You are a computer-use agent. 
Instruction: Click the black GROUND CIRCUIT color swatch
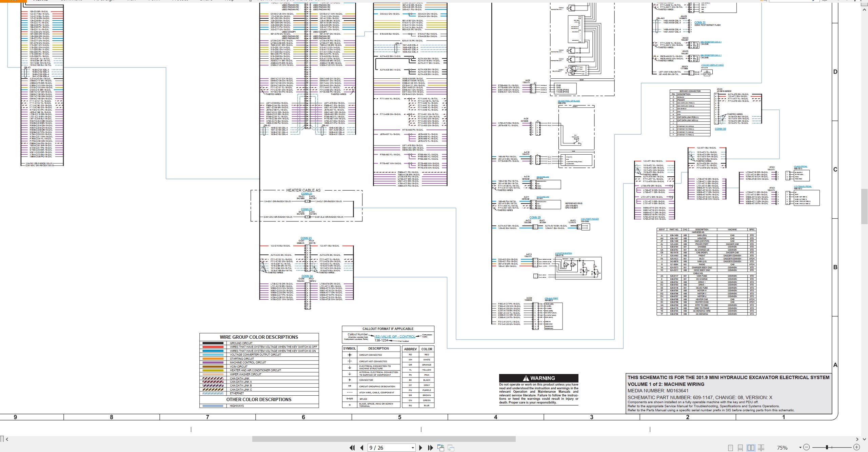coord(213,343)
